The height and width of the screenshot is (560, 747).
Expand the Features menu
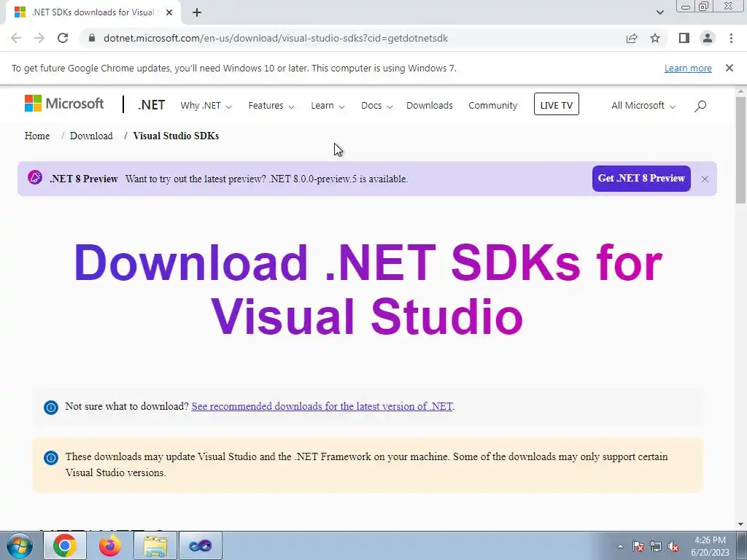click(271, 106)
